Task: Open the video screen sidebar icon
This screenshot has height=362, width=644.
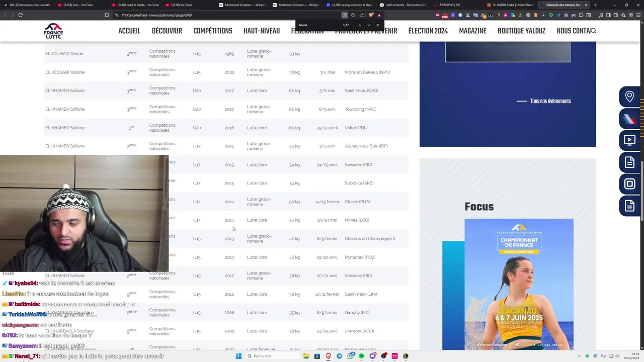Action: click(629, 140)
